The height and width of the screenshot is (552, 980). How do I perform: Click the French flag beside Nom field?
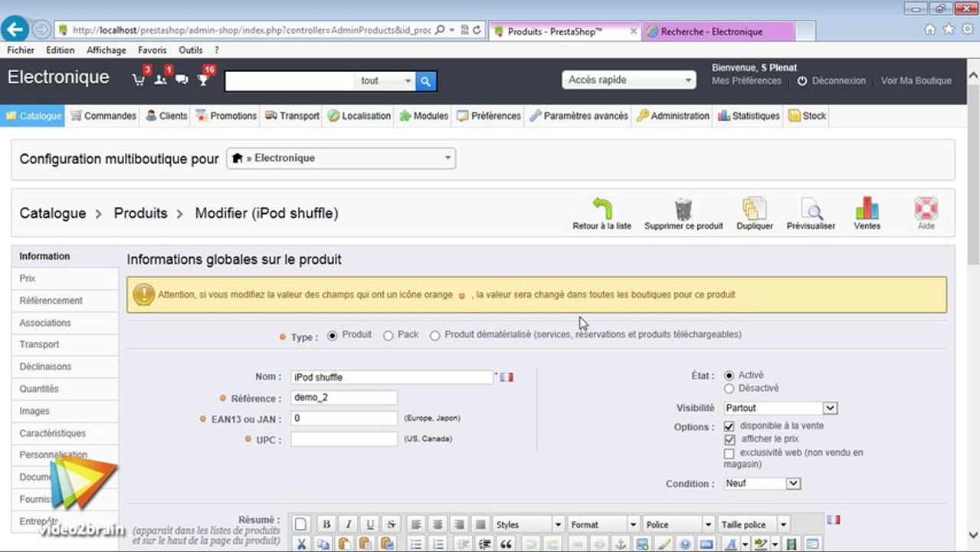coord(506,377)
